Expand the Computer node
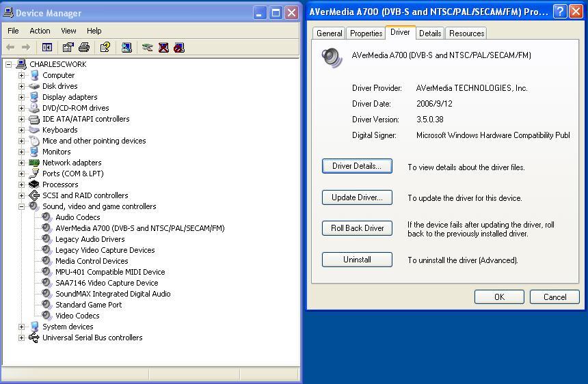 (21, 75)
